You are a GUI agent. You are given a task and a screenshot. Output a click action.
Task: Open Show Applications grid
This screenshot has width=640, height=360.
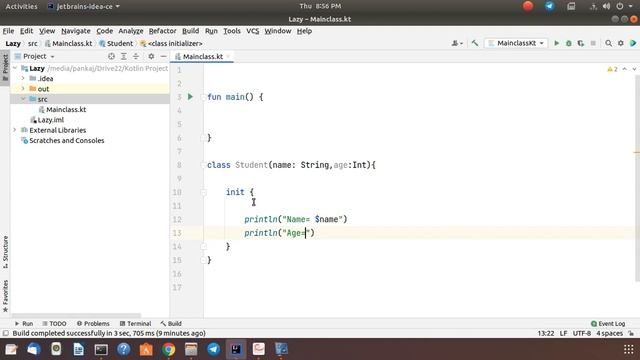point(629,349)
